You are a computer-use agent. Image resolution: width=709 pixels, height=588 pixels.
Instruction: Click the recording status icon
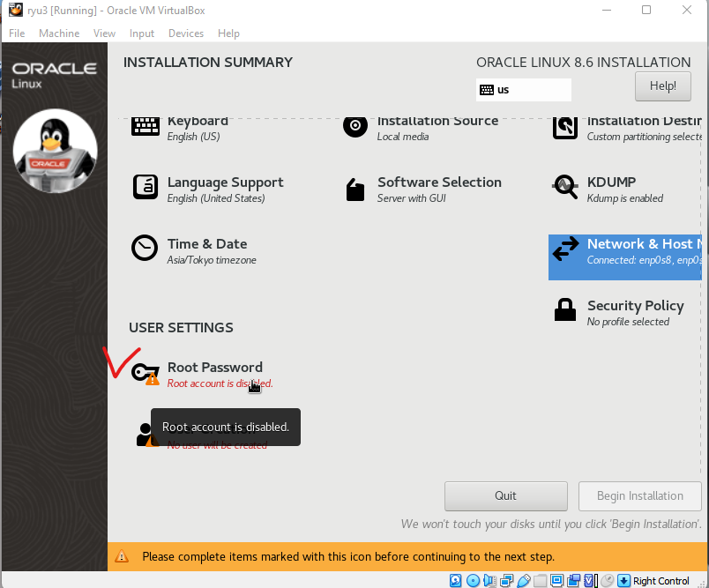click(x=573, y=580)
